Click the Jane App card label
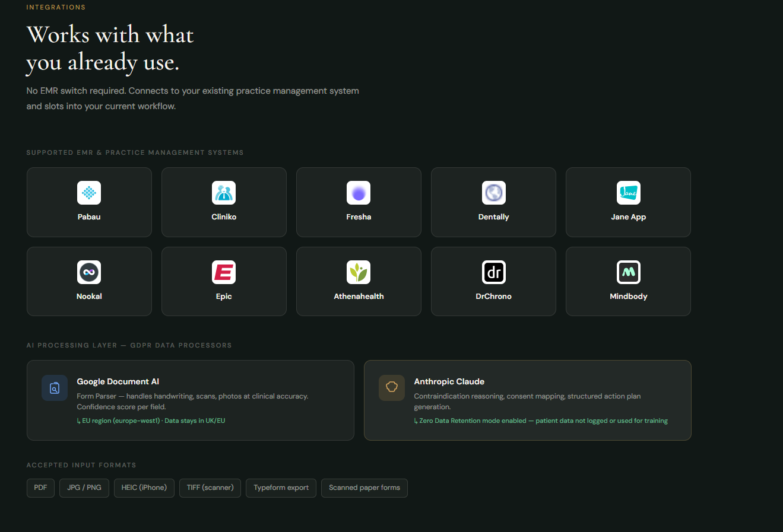 [629, 217]
